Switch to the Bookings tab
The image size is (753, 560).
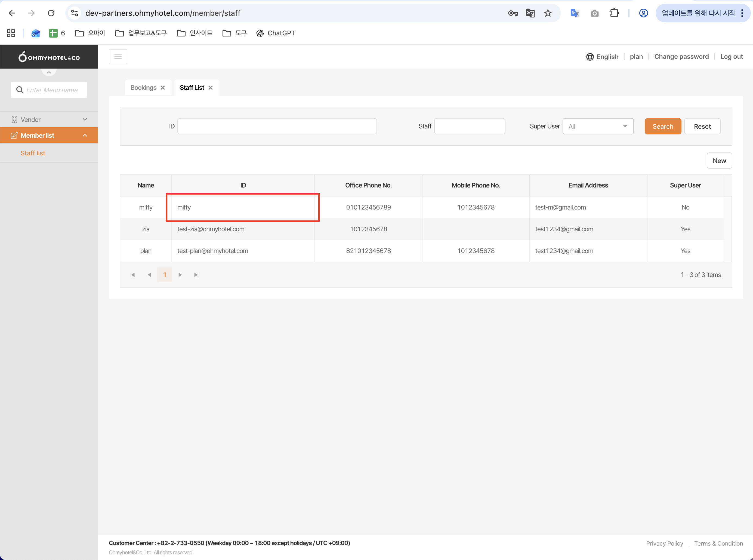pos(143,88)
